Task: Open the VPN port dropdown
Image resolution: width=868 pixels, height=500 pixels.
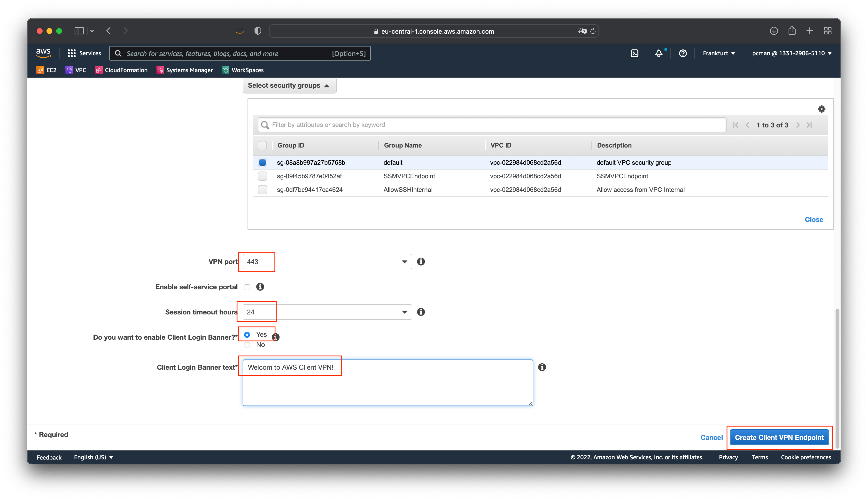Action: point(327,262)
